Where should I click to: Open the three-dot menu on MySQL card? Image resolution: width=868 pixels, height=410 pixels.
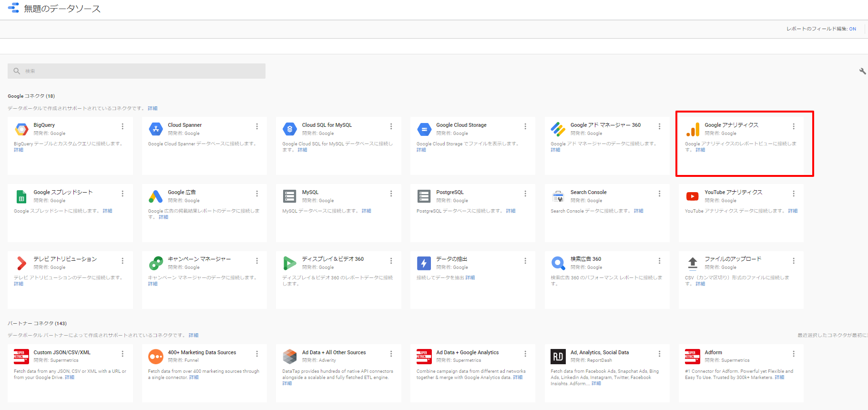click(391, 194)
